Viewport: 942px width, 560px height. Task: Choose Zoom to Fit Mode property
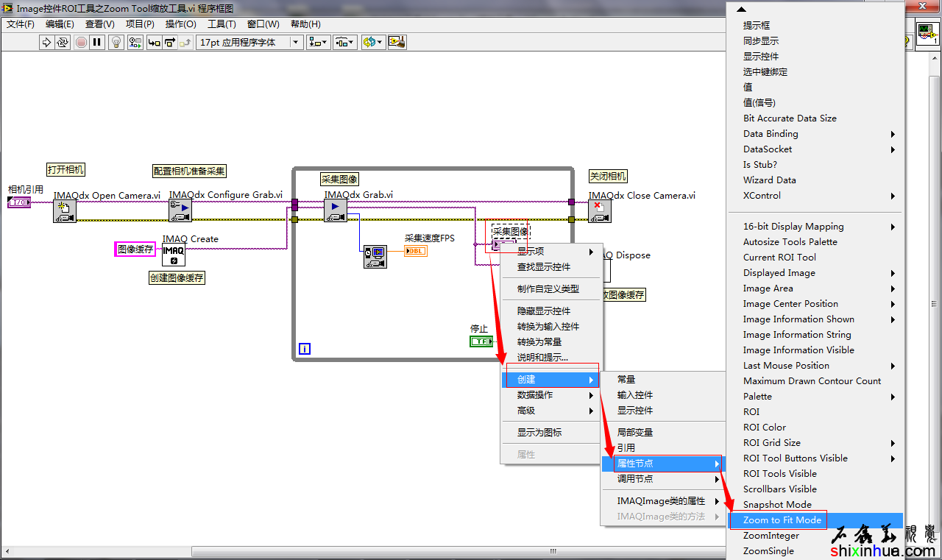tap(782, 520)
